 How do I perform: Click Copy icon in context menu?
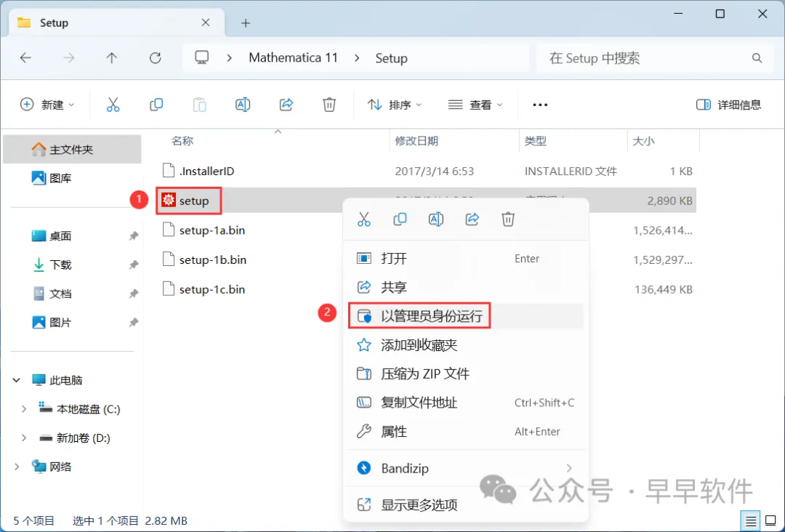pyautogui.click(x=400, y=219)
